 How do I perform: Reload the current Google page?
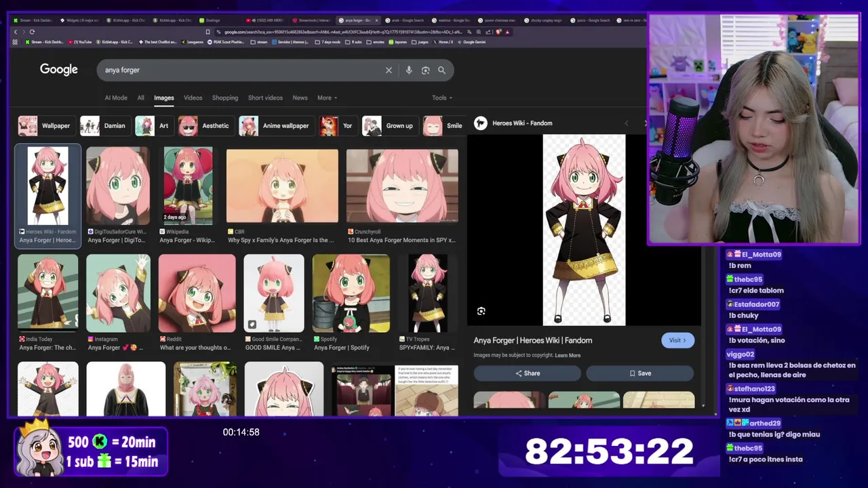tap(32, 32)
